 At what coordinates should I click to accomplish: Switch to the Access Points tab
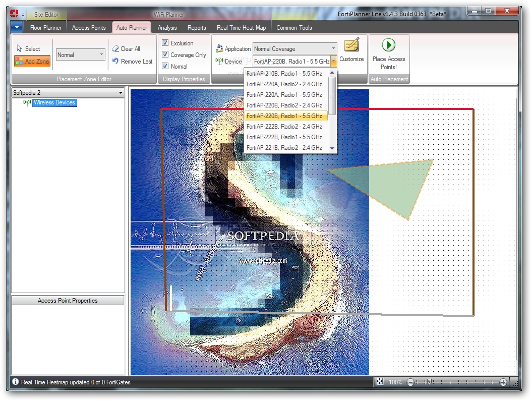(x=89, y=27)
